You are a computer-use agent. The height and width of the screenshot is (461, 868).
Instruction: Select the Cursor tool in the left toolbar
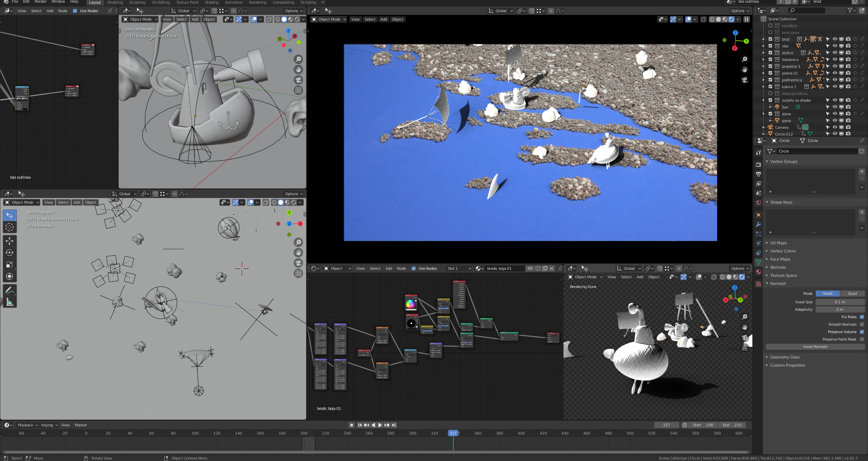point(9,227)
